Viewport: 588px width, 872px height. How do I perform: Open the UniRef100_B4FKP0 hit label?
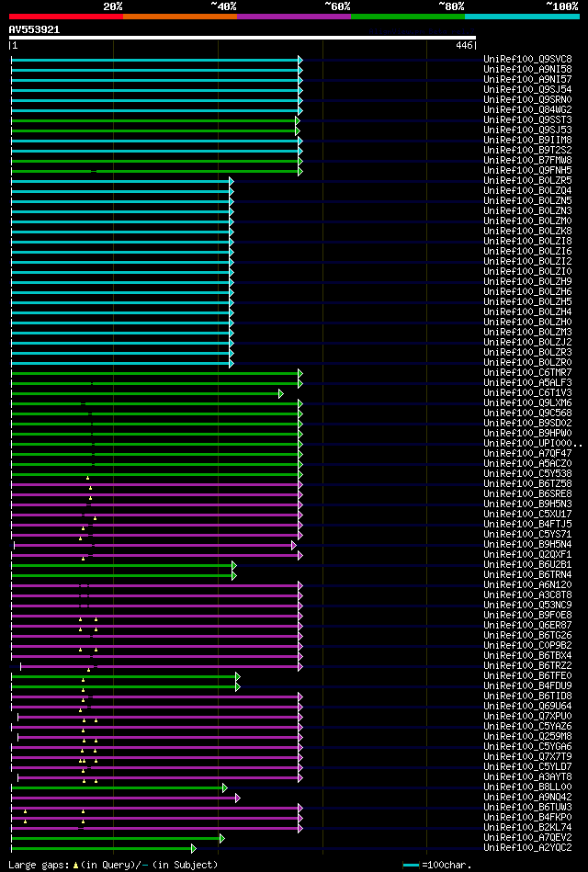point(528,818)
